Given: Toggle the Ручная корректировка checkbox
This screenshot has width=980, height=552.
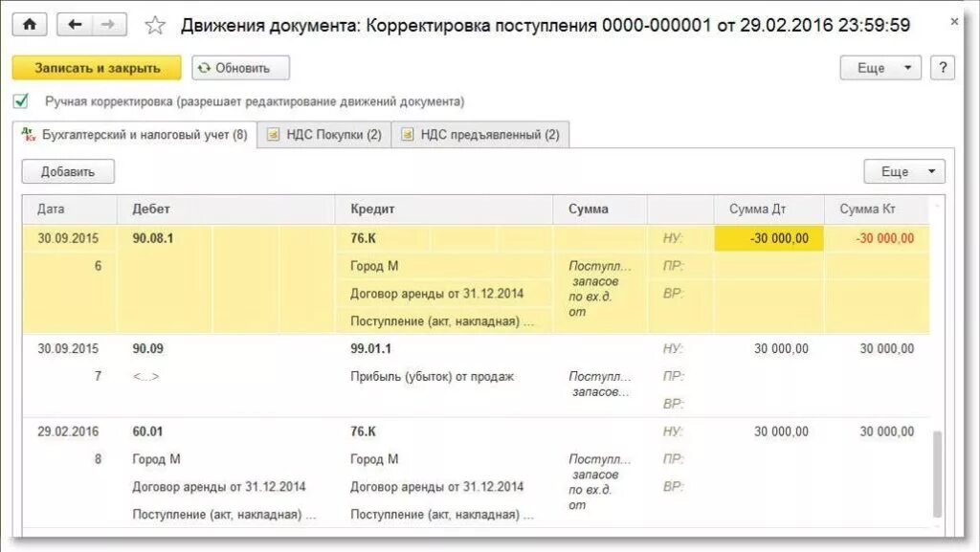Looking at the screenshot, I should tap(21, 100).
